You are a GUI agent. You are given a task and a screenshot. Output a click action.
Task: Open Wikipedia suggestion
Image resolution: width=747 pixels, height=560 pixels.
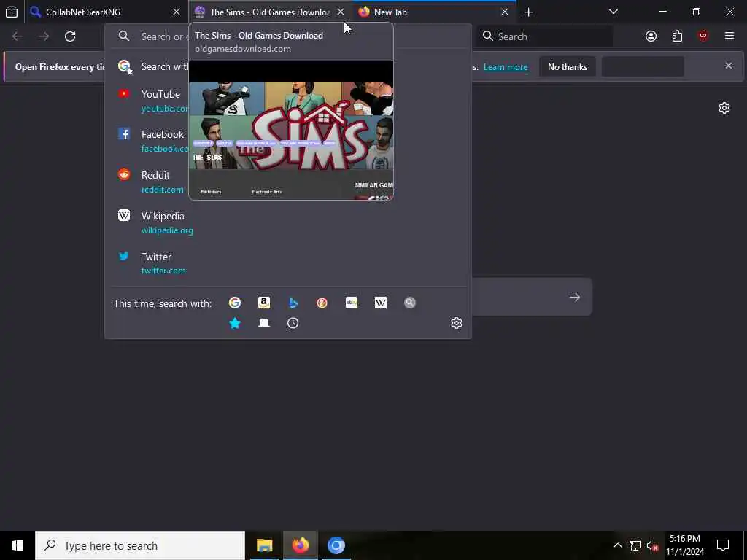point(287,223)
